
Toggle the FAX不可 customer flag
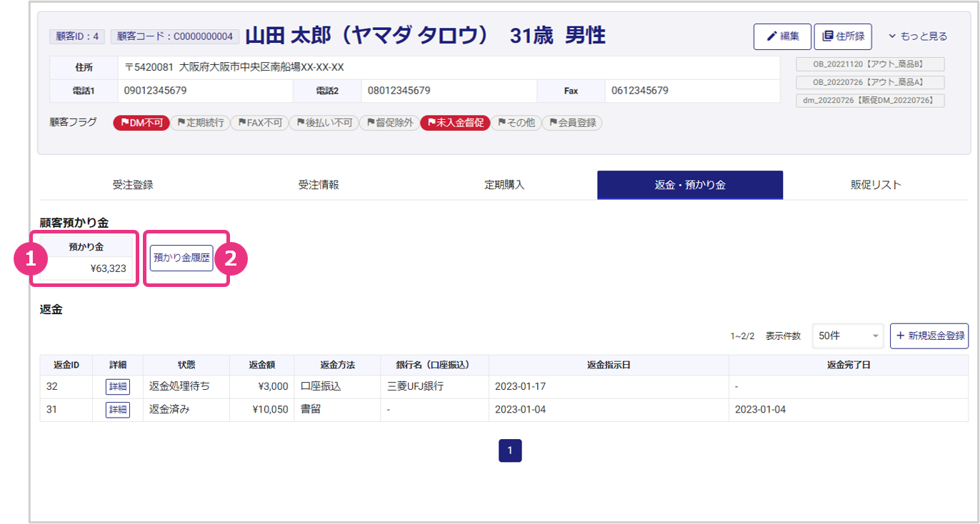point(259,123)
